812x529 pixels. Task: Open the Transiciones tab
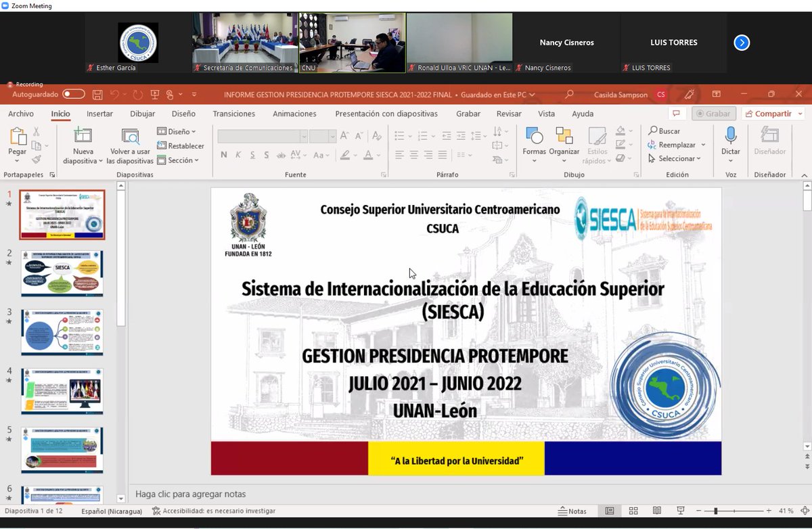[234, 114]
